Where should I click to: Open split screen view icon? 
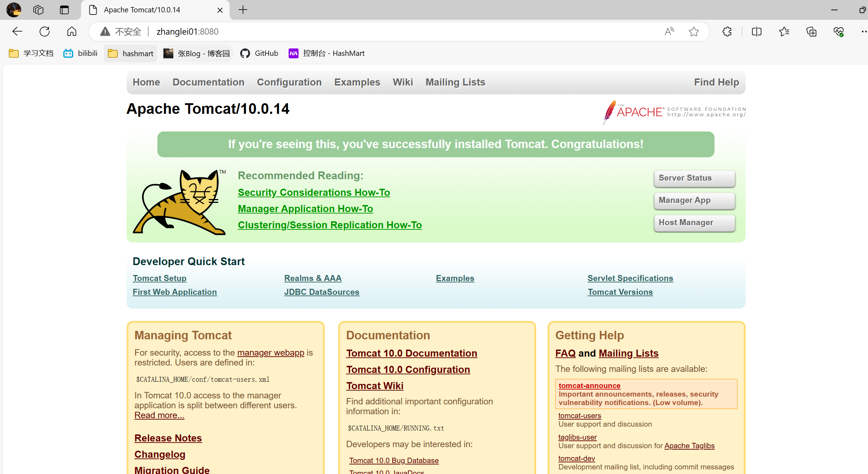click(757, 31)
